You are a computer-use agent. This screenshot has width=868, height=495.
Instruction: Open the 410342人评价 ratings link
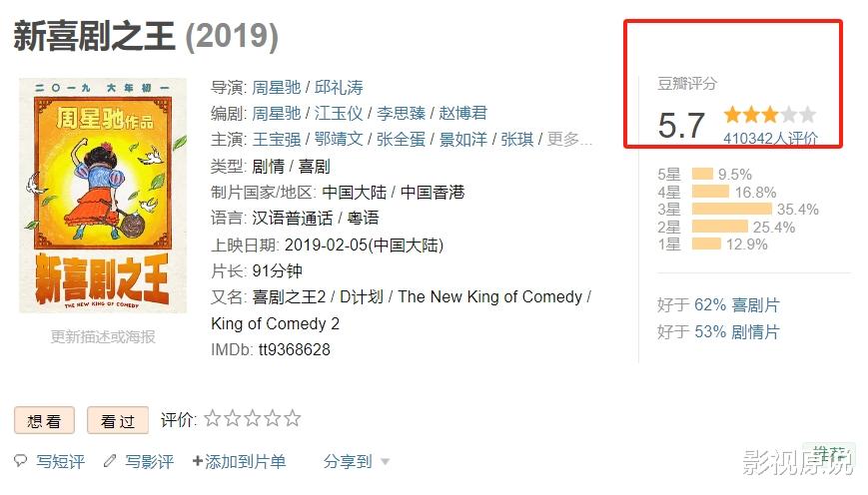click(x=770, y=138)
